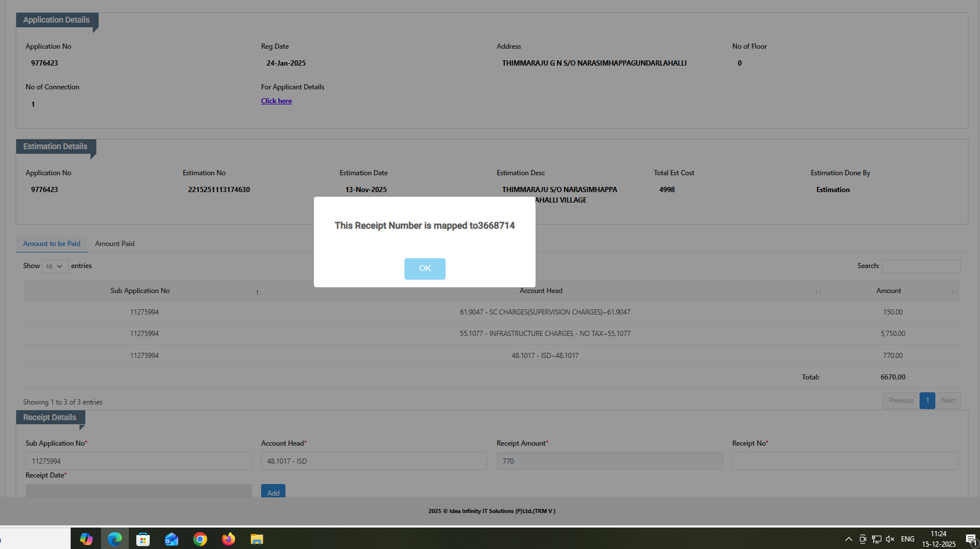Click the Application Details section header
This screenshot has width=980, height=549.
pyautogui.click(x=56, y=20)
